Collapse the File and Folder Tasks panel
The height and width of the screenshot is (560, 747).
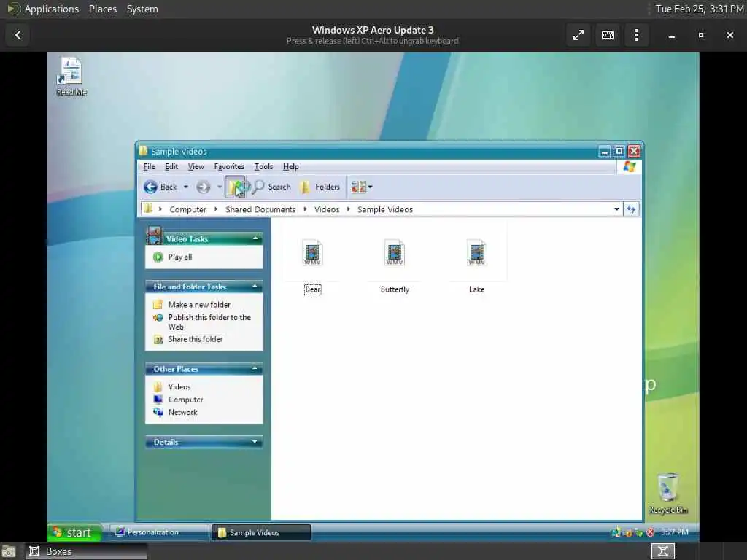pyautogui.click(x=255, y=286)
